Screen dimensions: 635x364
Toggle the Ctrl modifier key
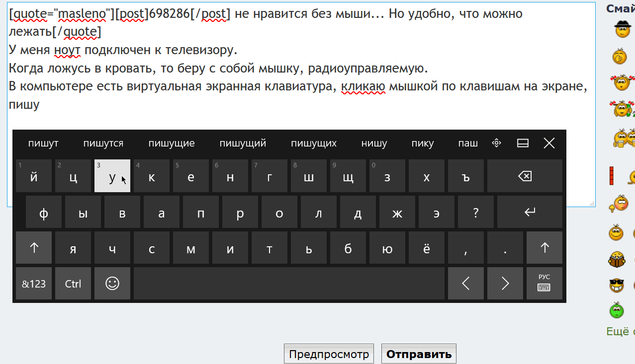(x=73, y=284)
